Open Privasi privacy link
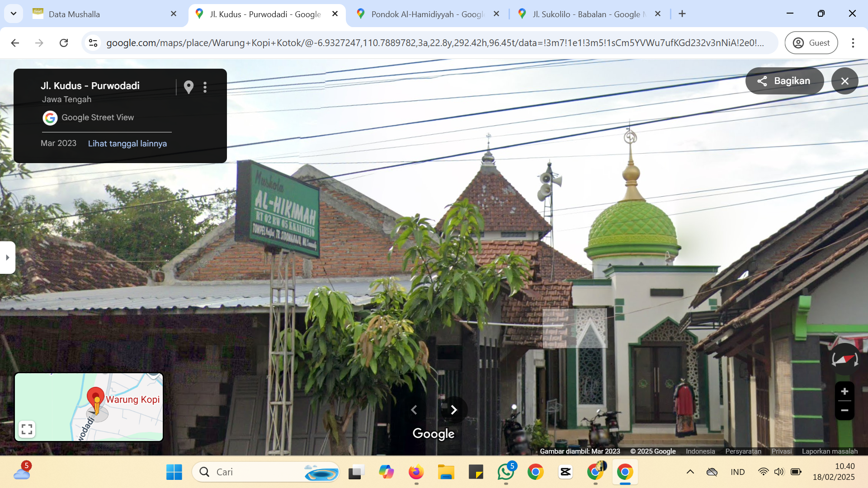This screenshot has height=488, width=868. tap(782, 451)
